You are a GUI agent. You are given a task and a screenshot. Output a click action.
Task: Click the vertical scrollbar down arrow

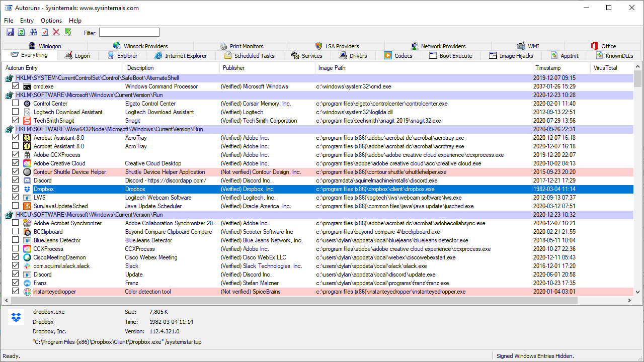coord(638,292)
